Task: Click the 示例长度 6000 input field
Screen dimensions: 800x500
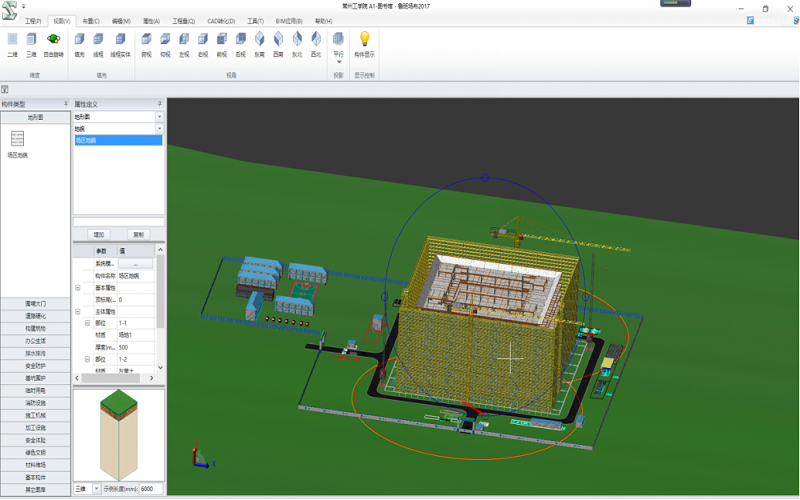Action: [x=151, y=489]
